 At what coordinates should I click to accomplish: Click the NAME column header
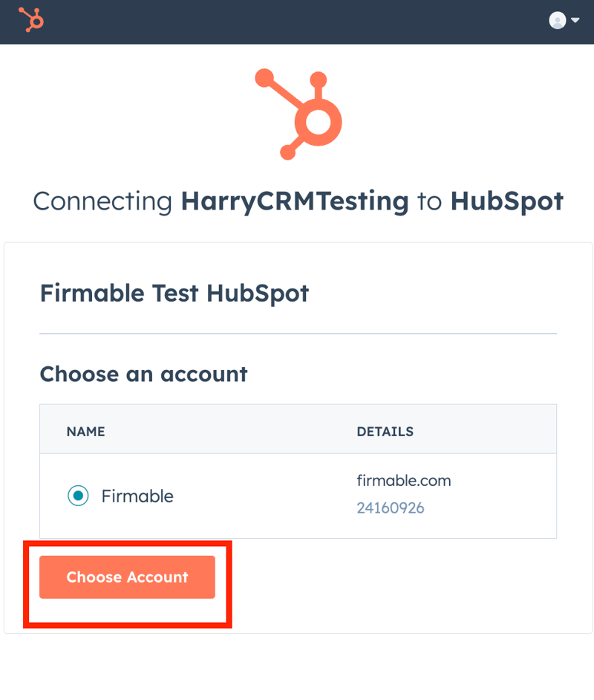click(85, 431)
